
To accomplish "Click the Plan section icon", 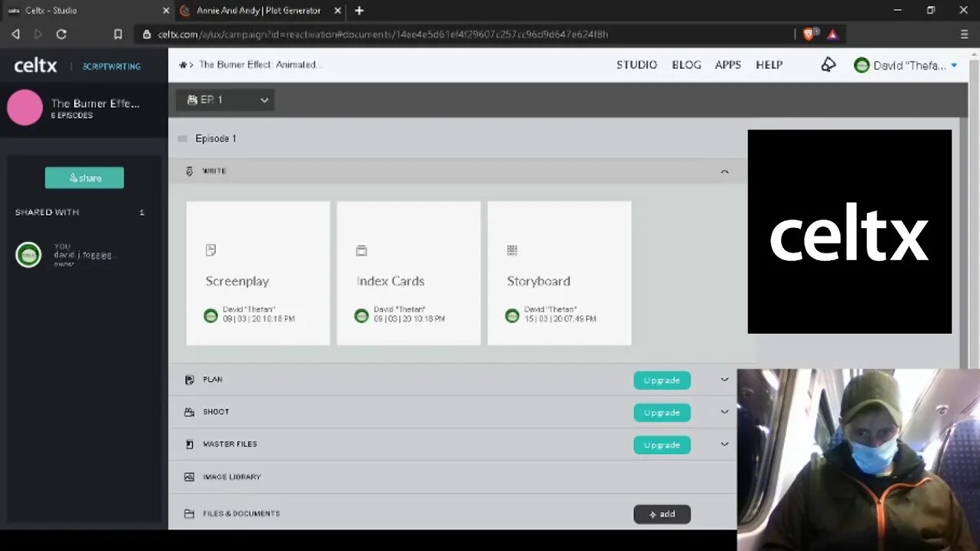I will 189,380.
